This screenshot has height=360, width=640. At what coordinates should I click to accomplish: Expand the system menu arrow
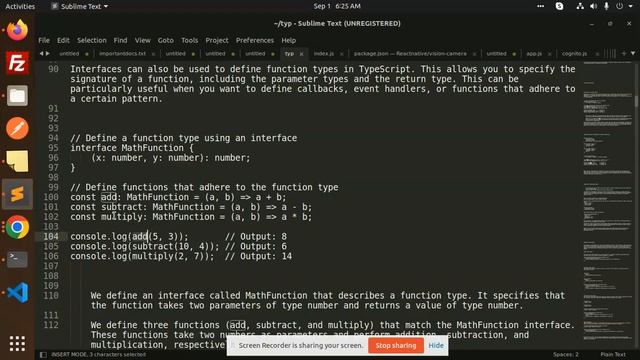(631, 6)
